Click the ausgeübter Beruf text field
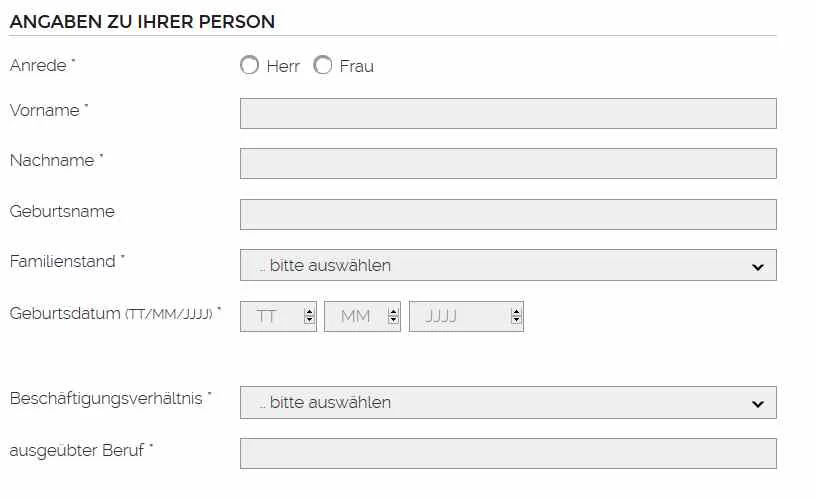816x499 pixels. pyautogui.click(x=508, y=453)
